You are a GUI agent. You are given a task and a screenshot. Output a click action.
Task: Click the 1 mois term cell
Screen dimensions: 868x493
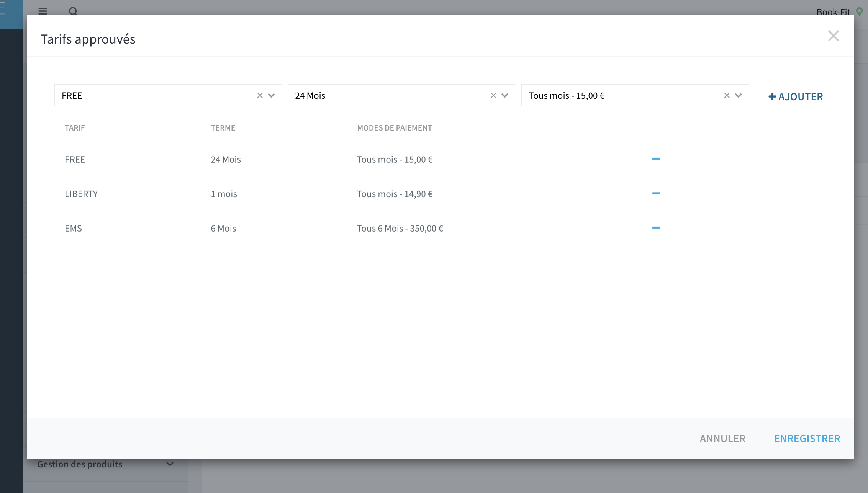click(224, 194)
